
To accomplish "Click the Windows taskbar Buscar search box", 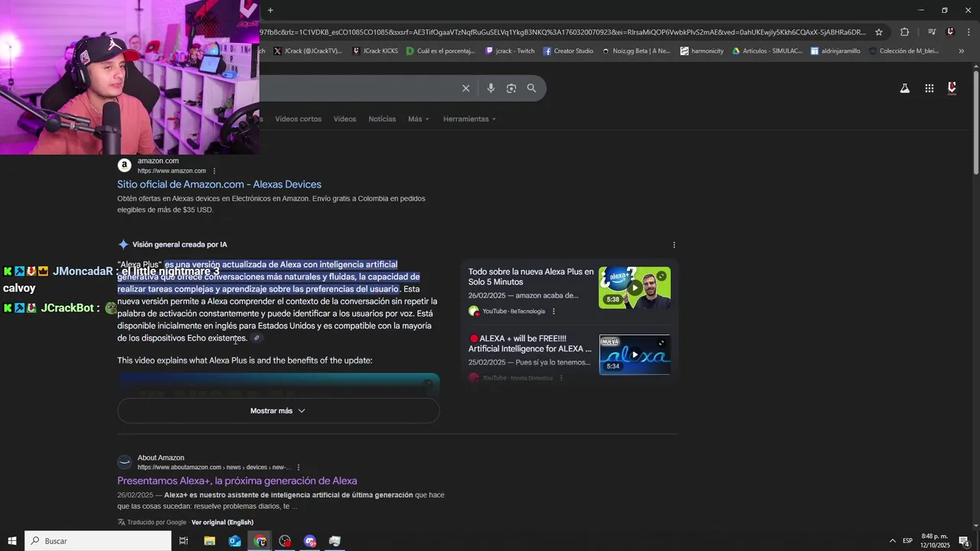I will [98, 541].
